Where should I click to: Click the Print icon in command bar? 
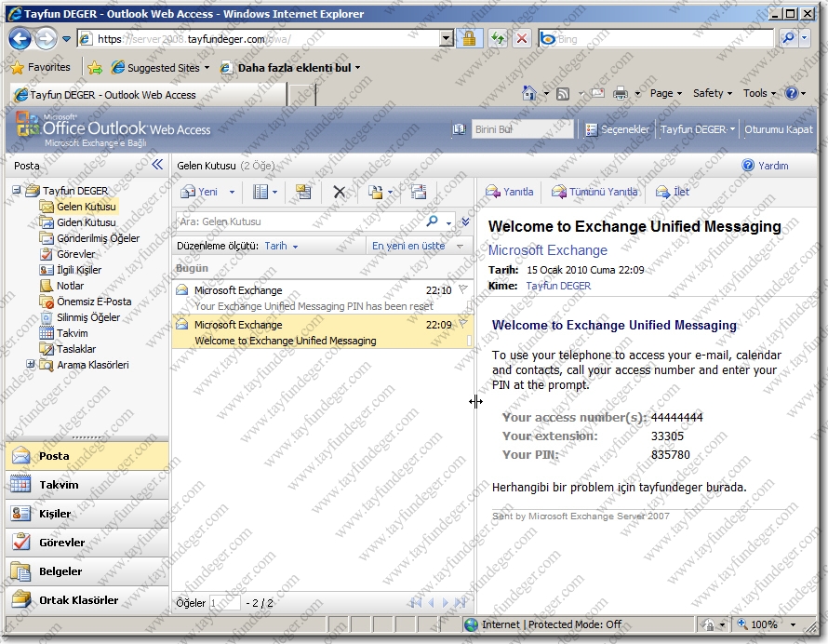point(620,93)
